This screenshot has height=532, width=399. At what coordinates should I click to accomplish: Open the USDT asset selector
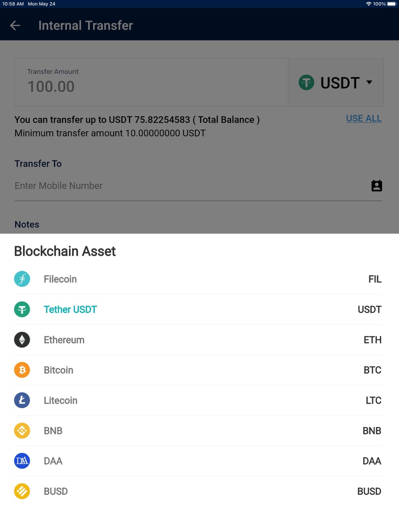tap(336, 83)
